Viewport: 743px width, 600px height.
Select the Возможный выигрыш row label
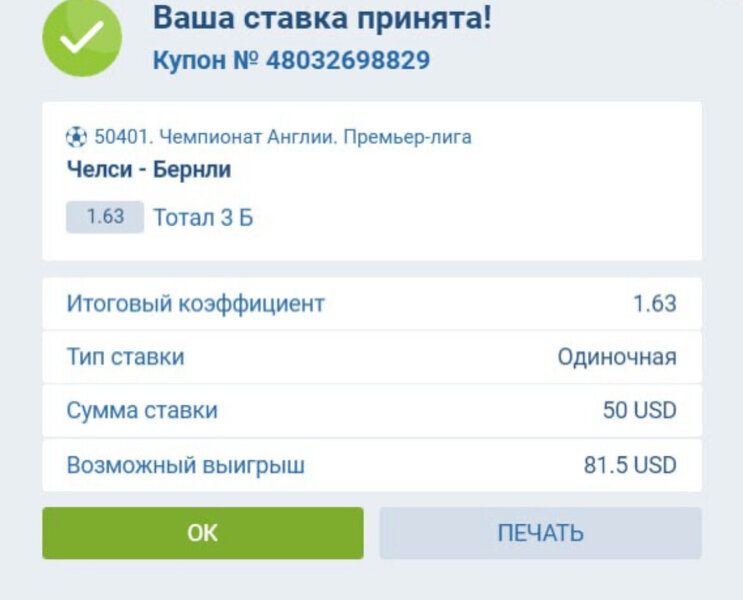(x=186, y=465)
